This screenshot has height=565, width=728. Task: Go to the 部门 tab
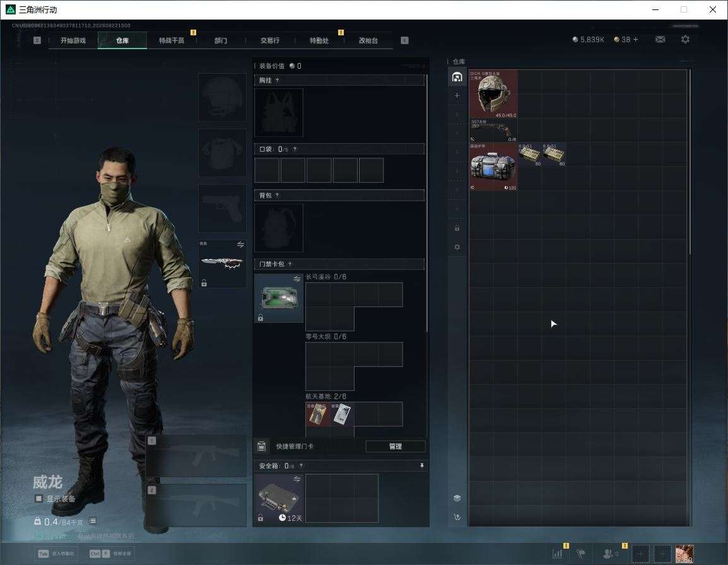pyautogui.click(x=221, y=40)
